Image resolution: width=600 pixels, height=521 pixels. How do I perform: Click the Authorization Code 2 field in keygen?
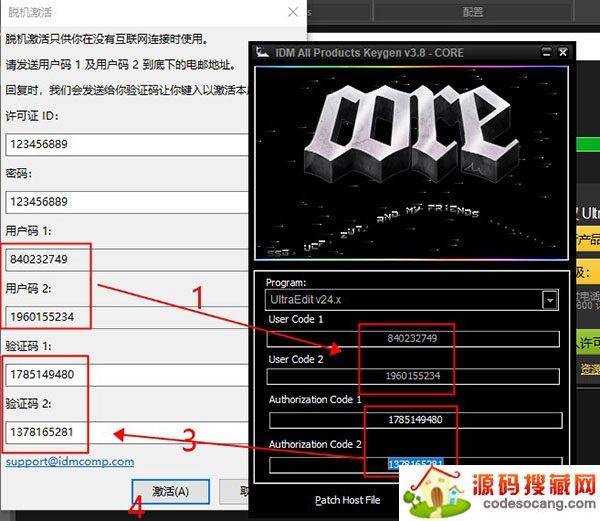[x=416, y=464]
